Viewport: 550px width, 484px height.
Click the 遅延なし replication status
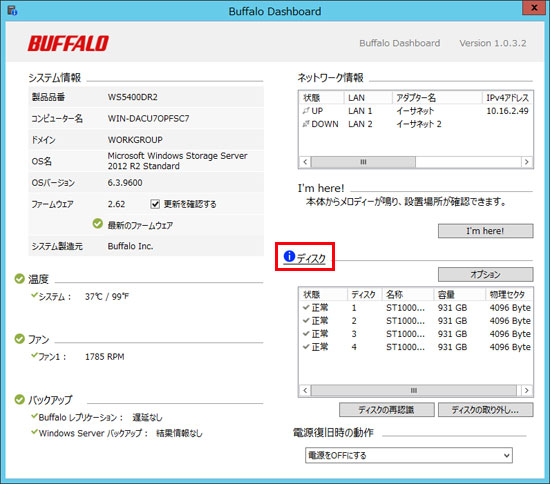(147, 417)
